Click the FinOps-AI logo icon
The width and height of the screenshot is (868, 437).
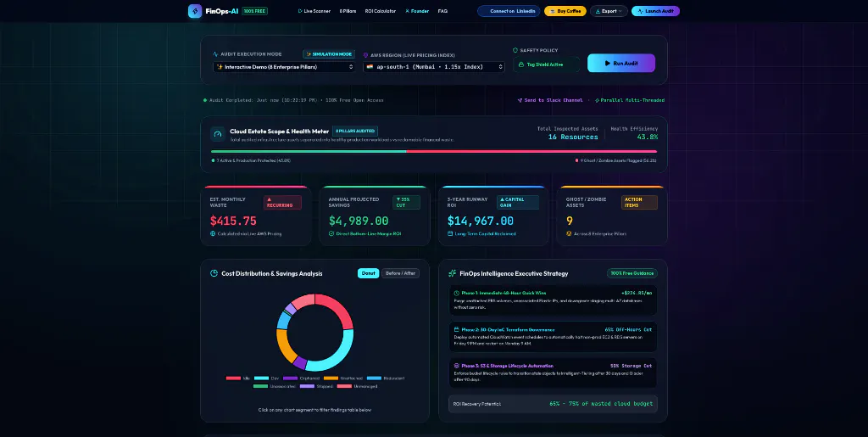tap(195, 11)
